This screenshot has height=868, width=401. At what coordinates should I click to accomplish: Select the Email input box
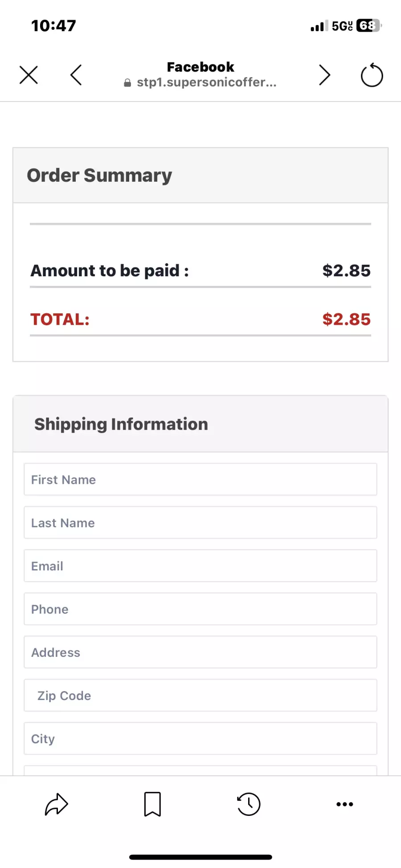(200, 566)
